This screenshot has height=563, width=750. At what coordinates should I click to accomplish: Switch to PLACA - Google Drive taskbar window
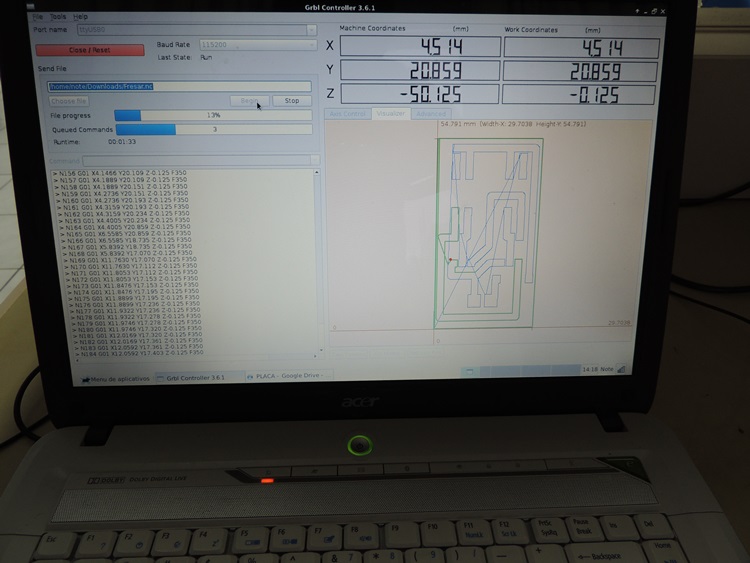tap(291, 376)
